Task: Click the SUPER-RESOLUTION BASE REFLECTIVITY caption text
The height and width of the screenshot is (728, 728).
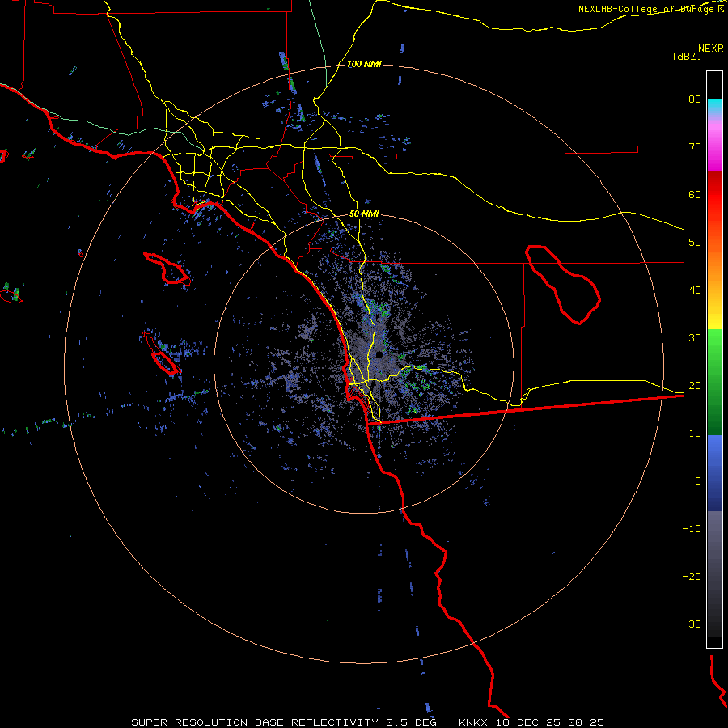Action: point(255,722)
